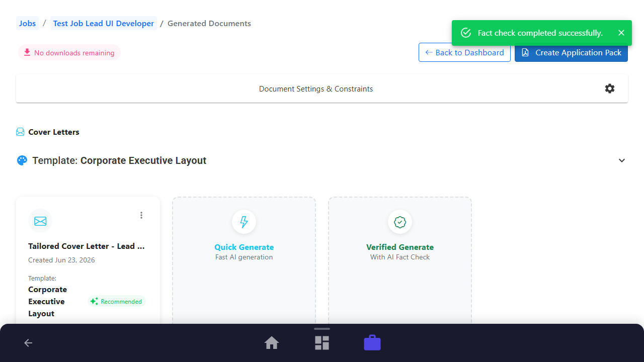Open Test Job Lead UI Developer breadcrumb
The height and width of the screenshot is (362, 644).
104,24
